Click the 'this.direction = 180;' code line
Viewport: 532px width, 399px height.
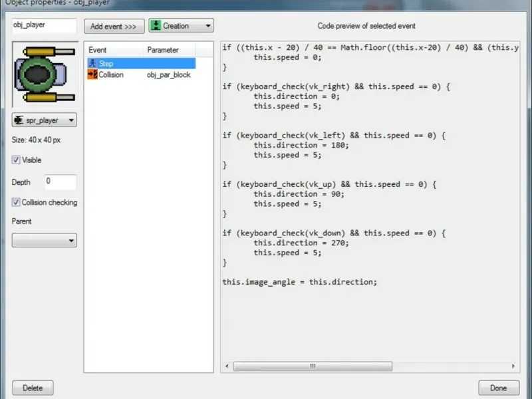coord(301,145)
